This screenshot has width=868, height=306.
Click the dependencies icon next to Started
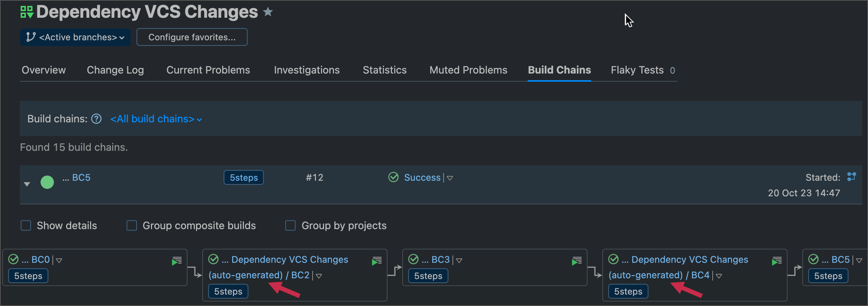[851, 177]
